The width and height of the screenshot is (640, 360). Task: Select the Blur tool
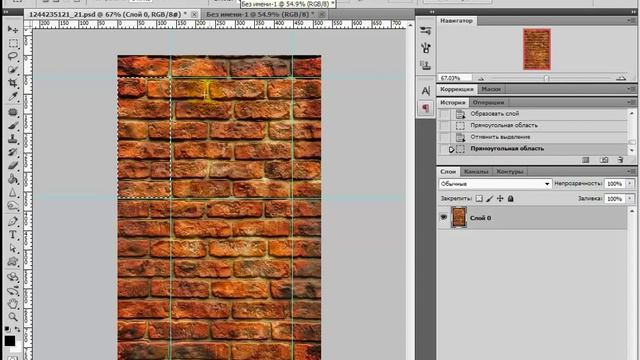(x=13, y=193)
